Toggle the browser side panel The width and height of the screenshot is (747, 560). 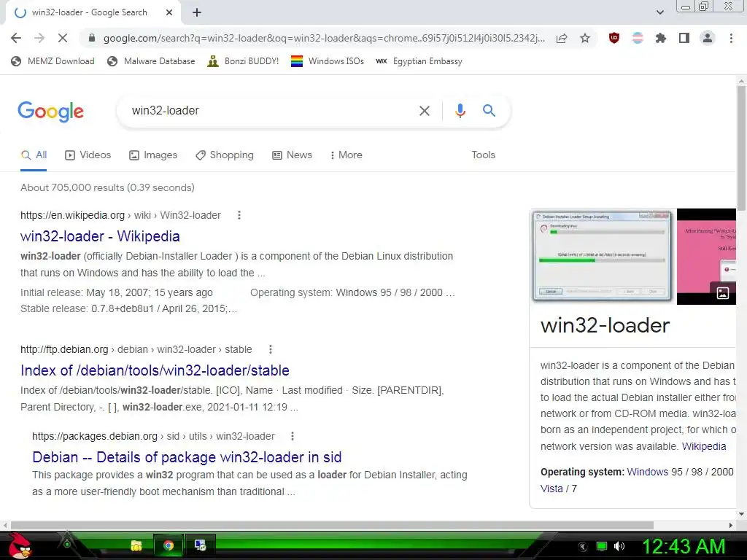pyautogui.click(x=684, y=38)
